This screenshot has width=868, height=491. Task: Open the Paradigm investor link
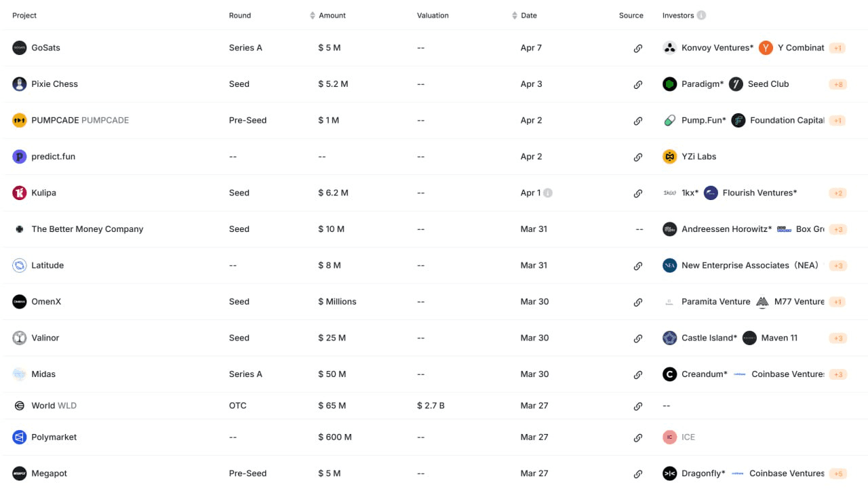click(x=701, y=84)
